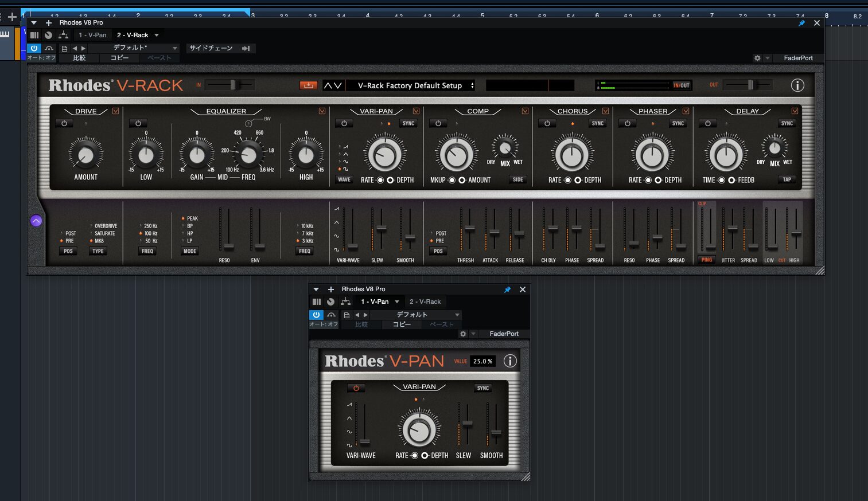The width and height of the screenshot is (868, 501).
Task: Select next preset arrow in V-Rack window
Action: pyautogui.click(x=83, y=49)
